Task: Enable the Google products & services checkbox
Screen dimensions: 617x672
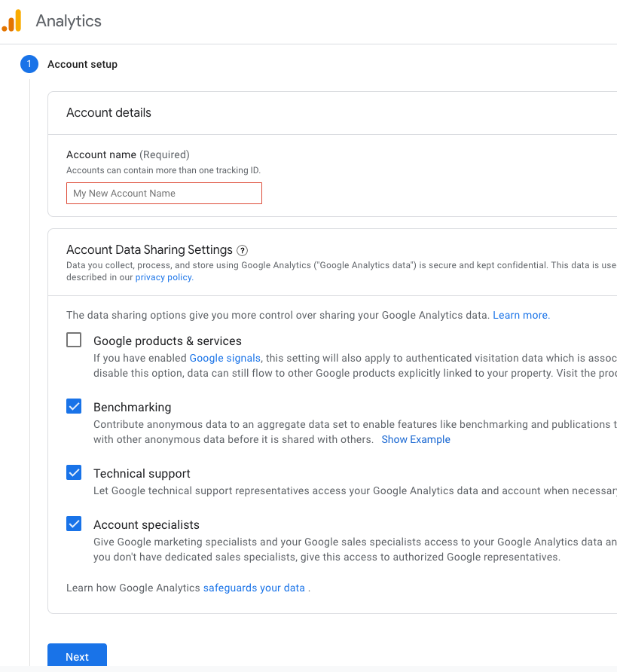Action: 74,340
